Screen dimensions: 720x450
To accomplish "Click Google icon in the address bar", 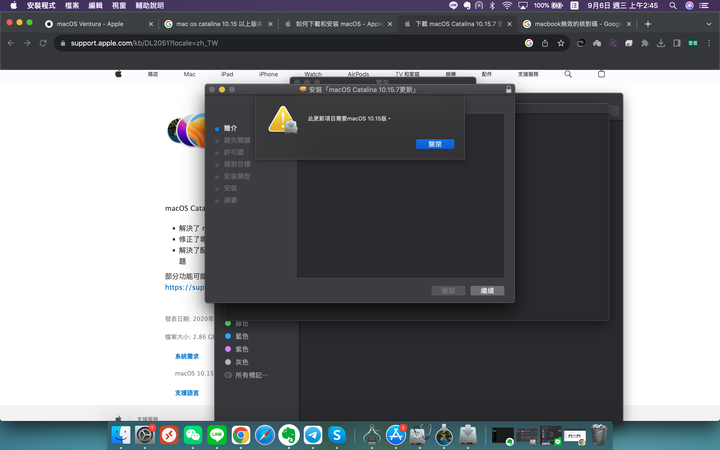I will coord(529,43).
